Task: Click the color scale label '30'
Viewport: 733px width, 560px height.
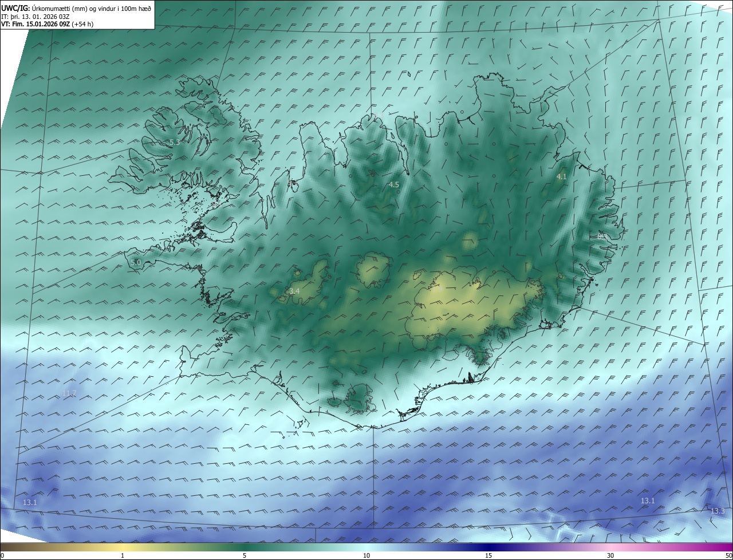Action: (610, 555)
